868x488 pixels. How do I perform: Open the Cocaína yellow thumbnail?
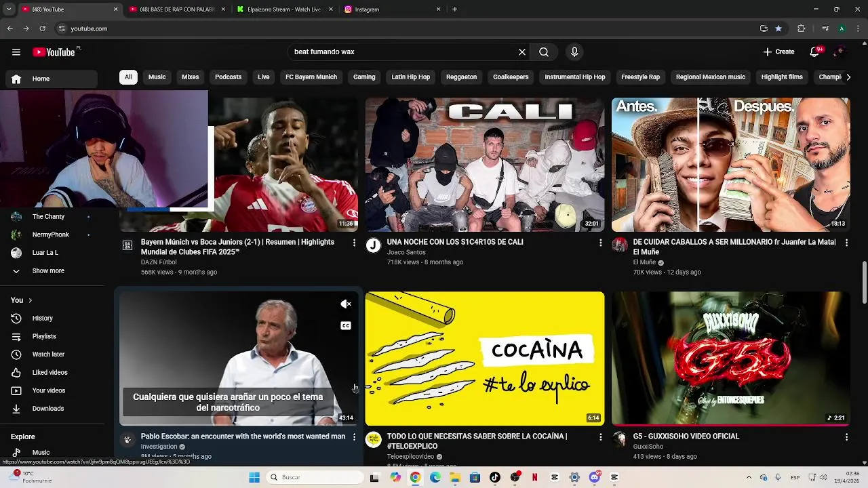coord(485,359)
